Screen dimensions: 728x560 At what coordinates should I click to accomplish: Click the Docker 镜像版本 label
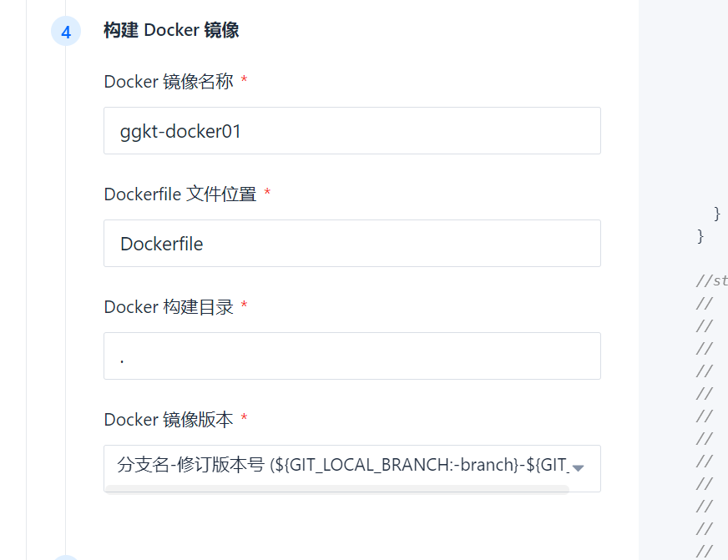point(169,420)
